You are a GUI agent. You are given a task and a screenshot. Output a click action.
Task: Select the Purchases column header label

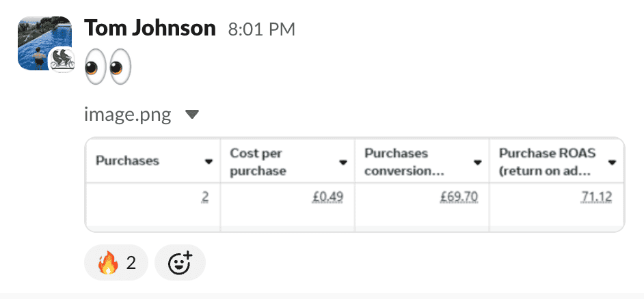pos(127,161)
